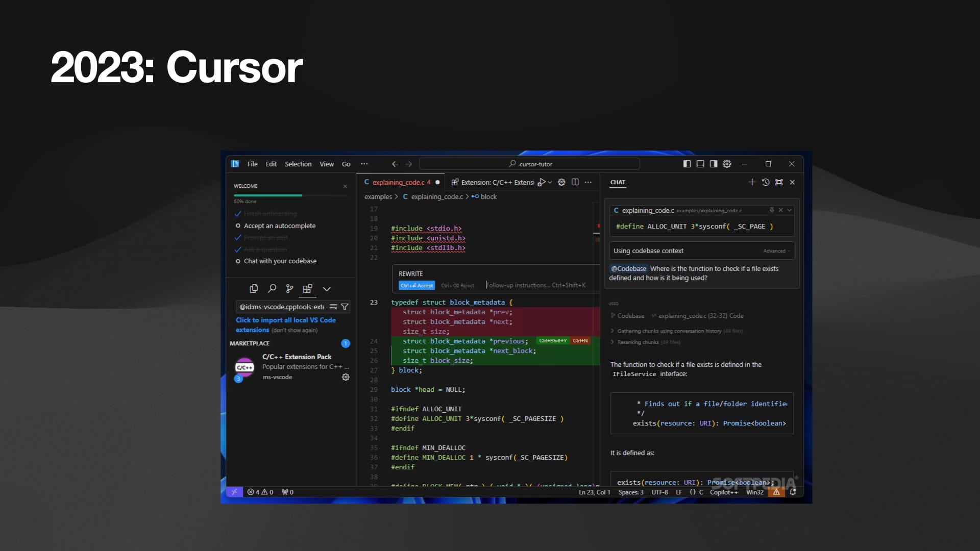The height and width of the screenshot is (551, 980).
Task: Switch to the explaining_code.c editor tab
Action: (x=398, y=182)
